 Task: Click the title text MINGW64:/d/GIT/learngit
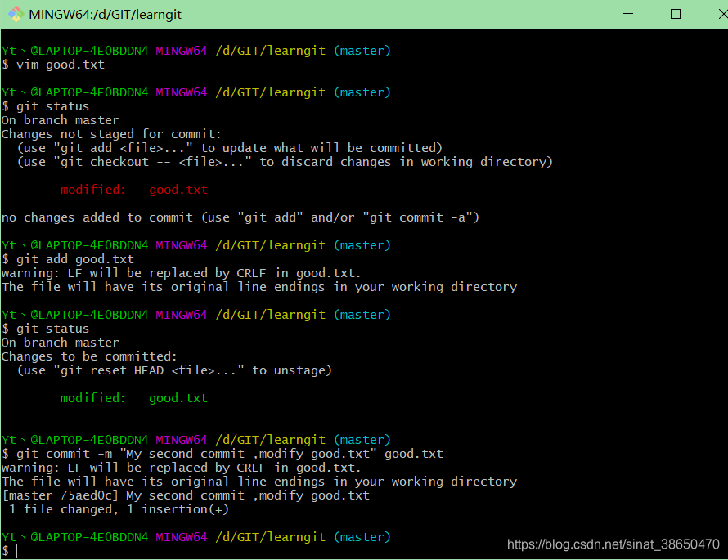(105, 15)
